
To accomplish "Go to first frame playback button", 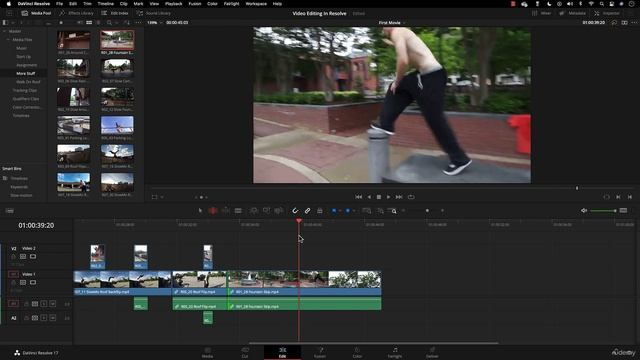I will pyautogui.click(x=358, y=197).
